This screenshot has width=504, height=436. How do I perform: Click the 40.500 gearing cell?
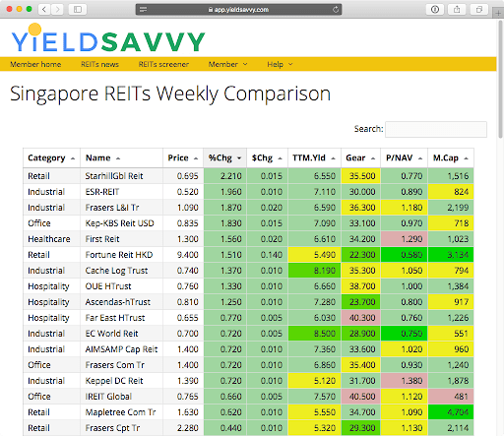click(360, 397)
